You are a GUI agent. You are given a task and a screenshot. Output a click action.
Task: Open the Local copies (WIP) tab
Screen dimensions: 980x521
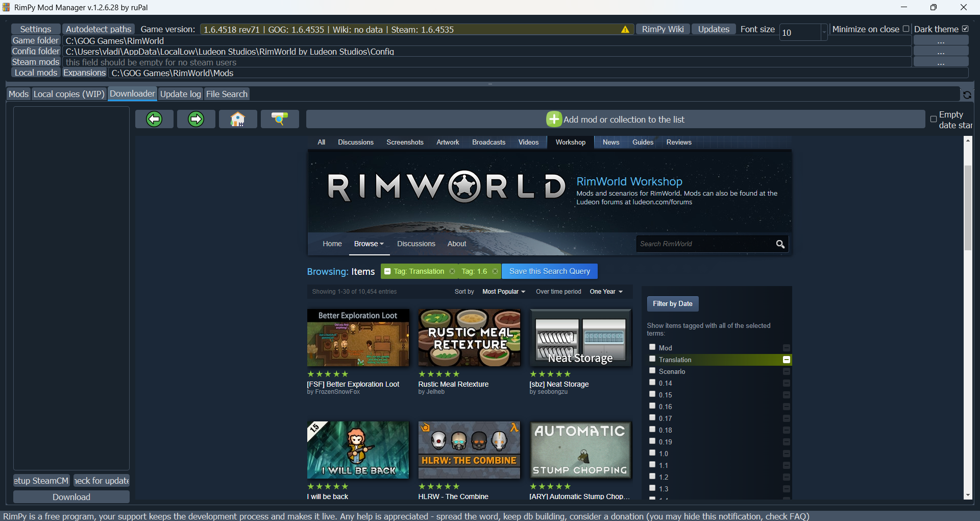point(69,94)
